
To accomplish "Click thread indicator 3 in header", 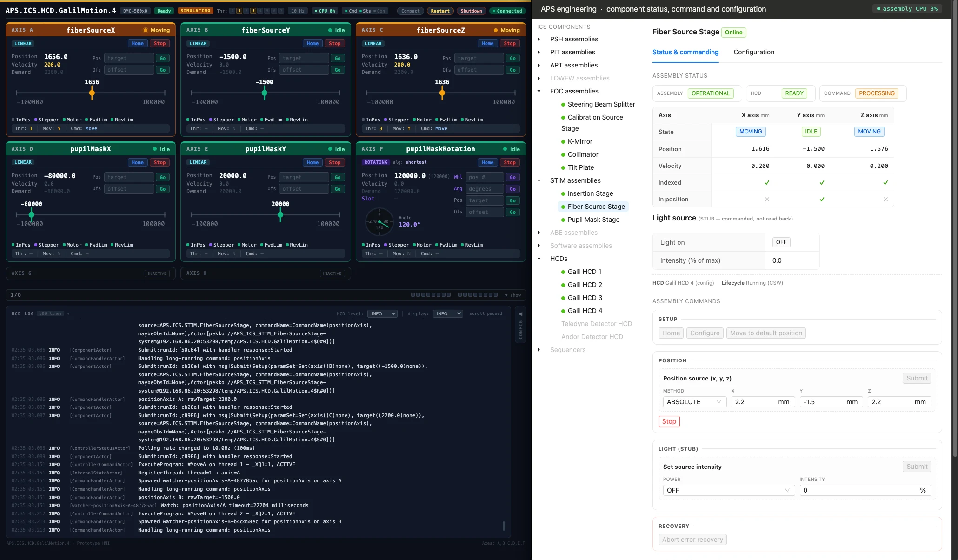I will [253, 11].
